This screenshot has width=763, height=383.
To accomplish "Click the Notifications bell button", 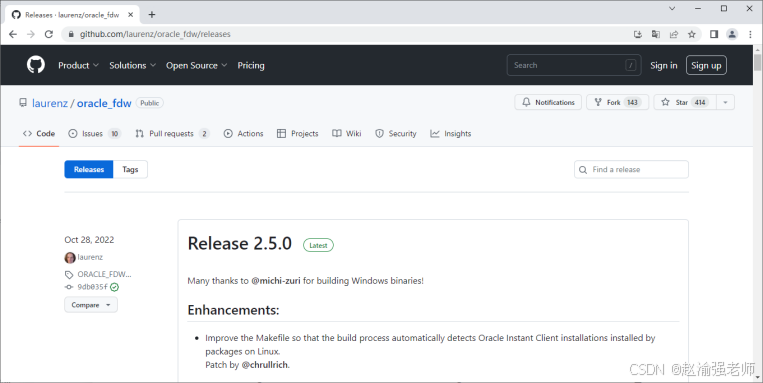I will [548, 102].
